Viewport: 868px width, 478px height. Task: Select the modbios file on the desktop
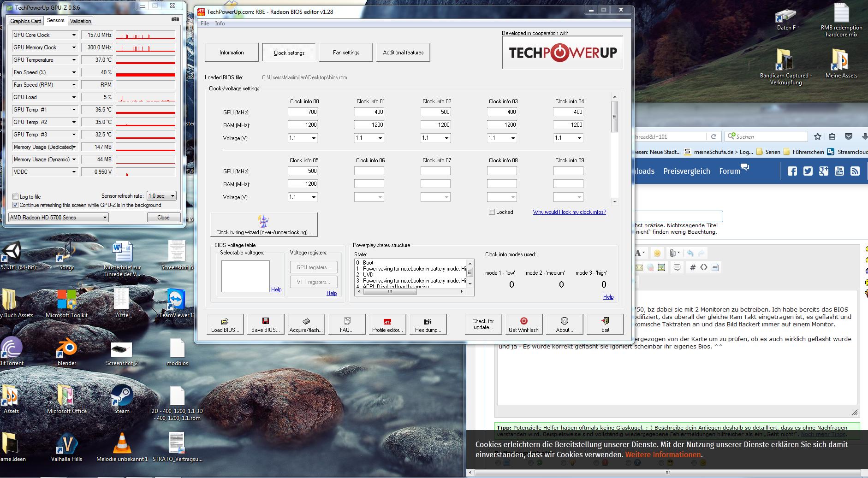[178, 351]
